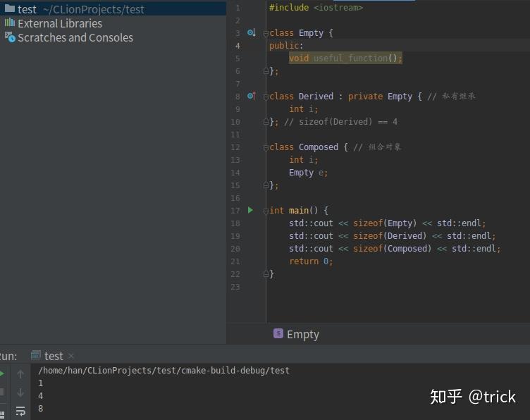Close the test run tab
Viewport: 530px width, 420px height.
(71, 356)
